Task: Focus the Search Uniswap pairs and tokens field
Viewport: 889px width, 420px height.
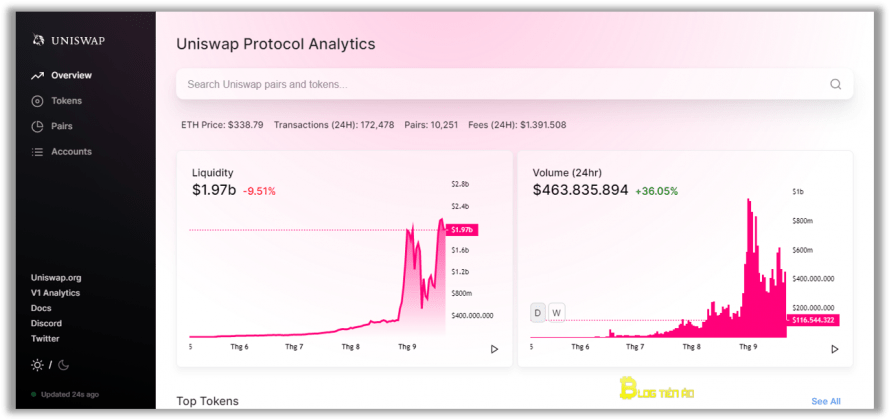Action: point(514,84)
